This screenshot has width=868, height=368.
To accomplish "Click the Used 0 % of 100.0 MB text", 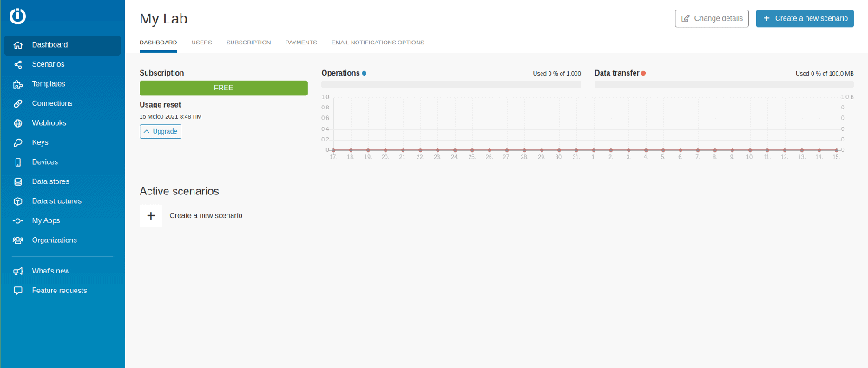I will tap(825, 73).
